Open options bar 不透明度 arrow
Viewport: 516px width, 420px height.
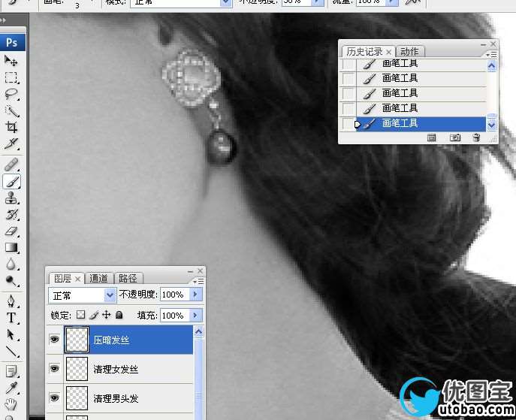[317, 2]
